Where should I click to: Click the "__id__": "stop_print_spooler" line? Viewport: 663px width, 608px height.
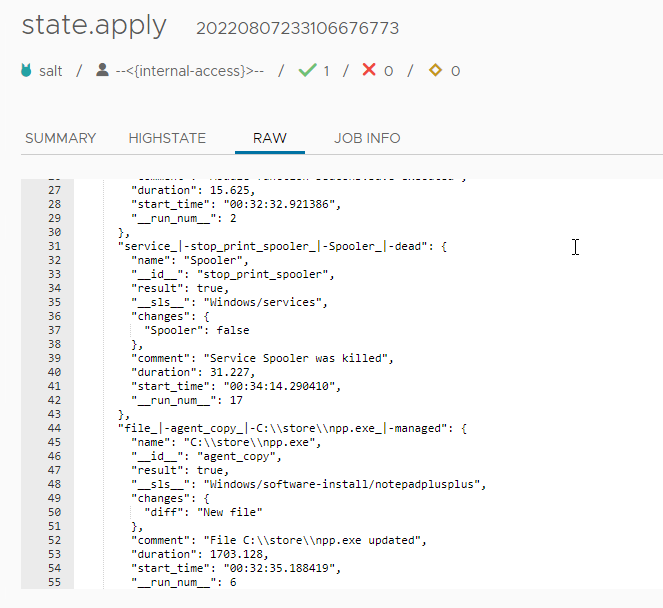[233, 274]
